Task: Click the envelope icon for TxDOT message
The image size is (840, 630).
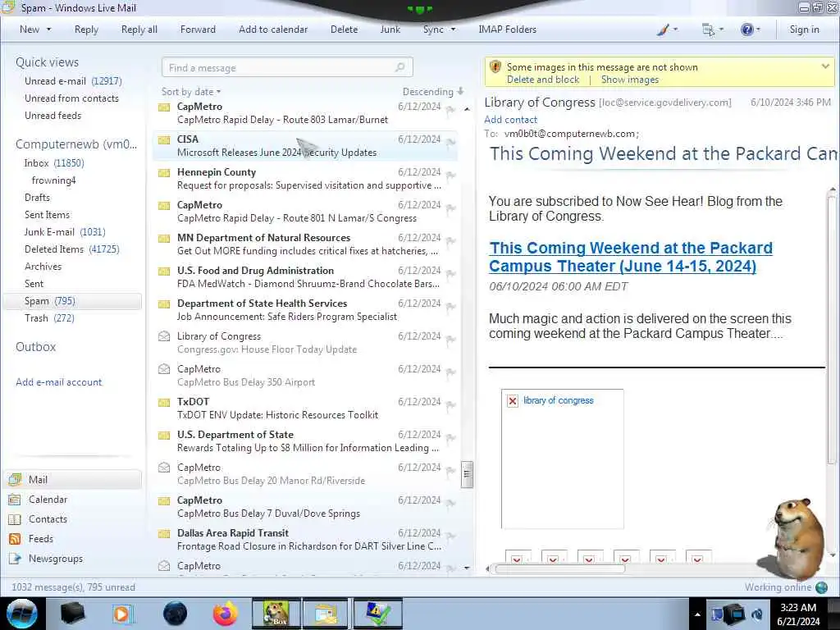Action: click(164, 402)
